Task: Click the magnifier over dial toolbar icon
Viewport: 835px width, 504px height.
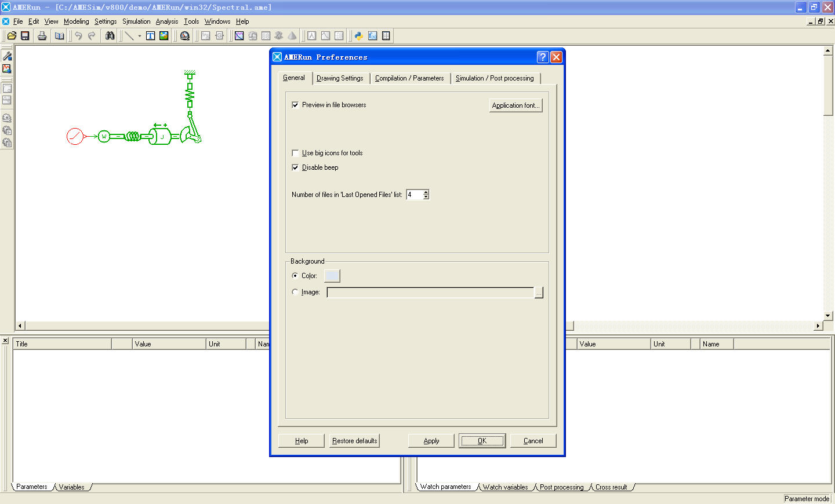Action: 184,36
